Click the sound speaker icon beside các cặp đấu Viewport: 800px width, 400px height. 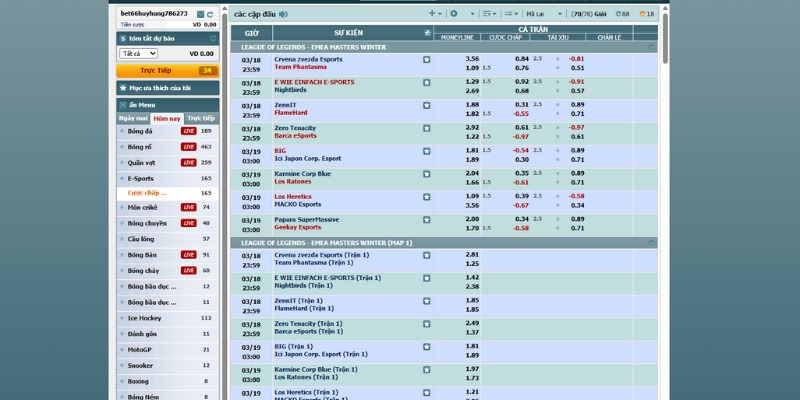click(x=283, y=14)
